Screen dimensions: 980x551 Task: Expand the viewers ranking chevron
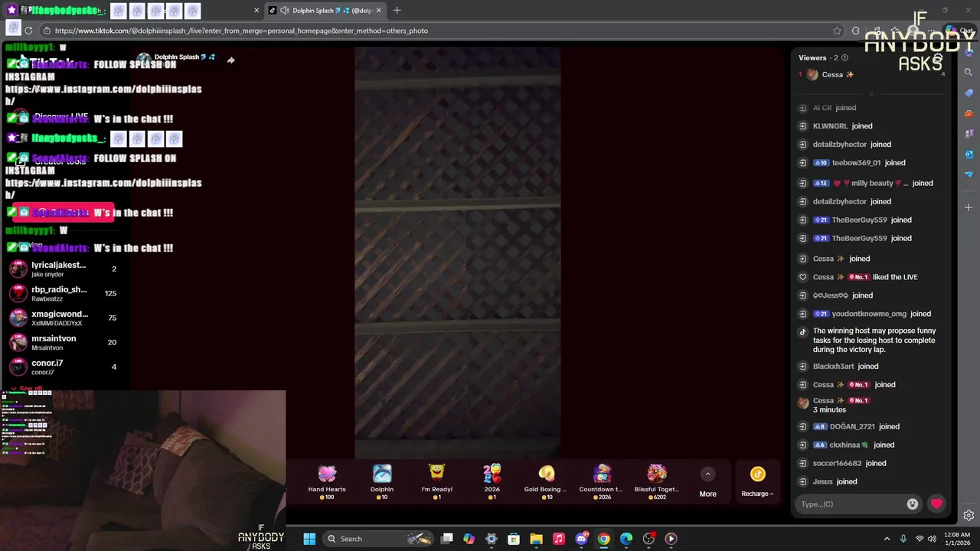point(871,94)
